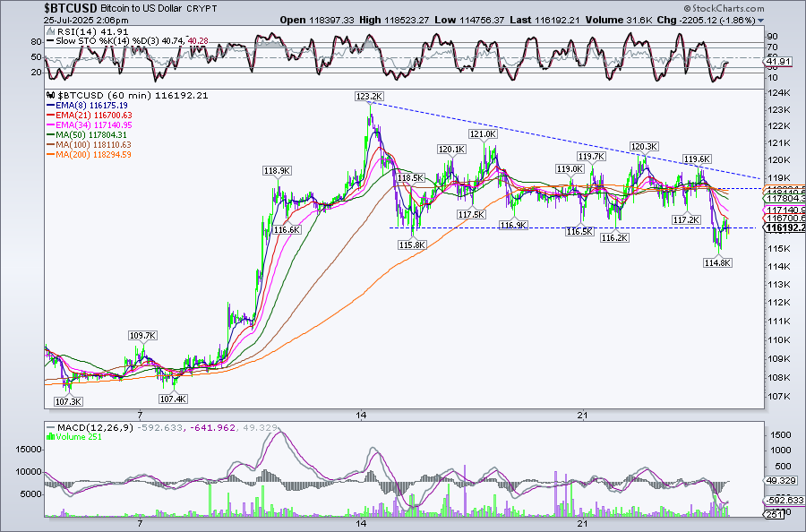This screenshot has width=806, height=532.
Task: Click the 49.329 MACD histogram value tag
Action: [x=779, y=480]
